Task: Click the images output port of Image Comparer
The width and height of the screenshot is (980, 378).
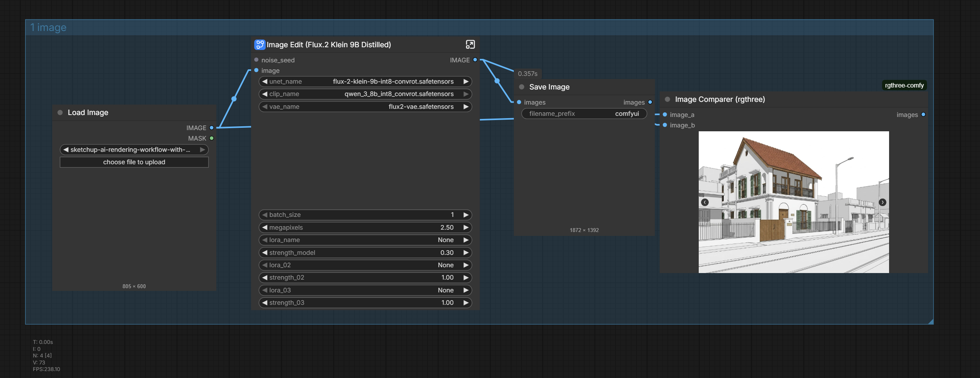Action: point(923,115)
